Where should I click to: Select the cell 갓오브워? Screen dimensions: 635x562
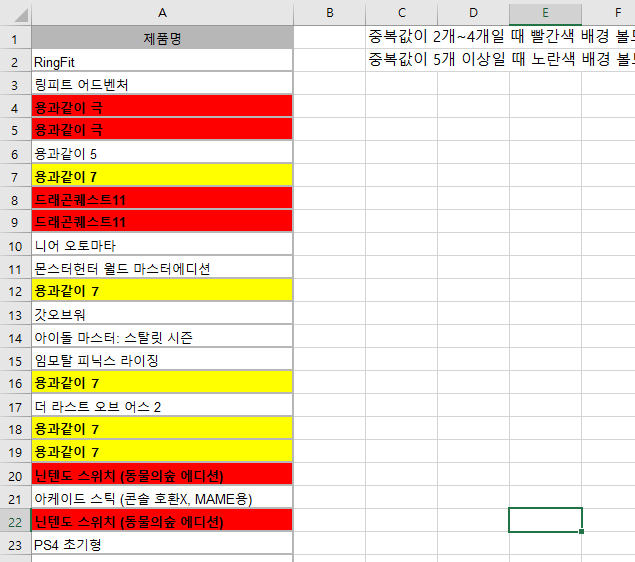click(x=162, y=314)
